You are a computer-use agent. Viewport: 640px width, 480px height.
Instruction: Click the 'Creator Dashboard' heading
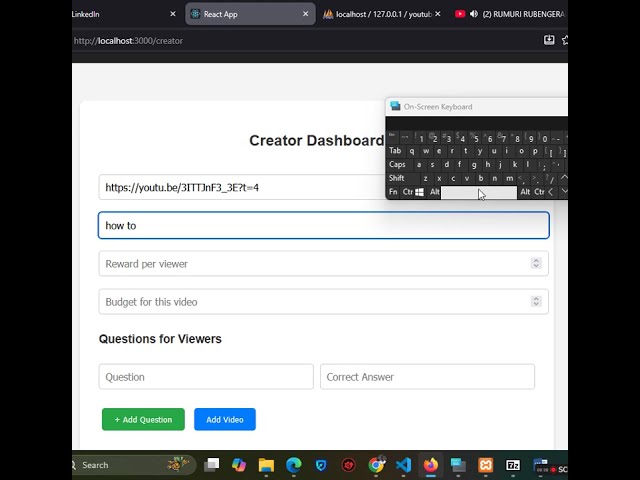tap(317, 140)
